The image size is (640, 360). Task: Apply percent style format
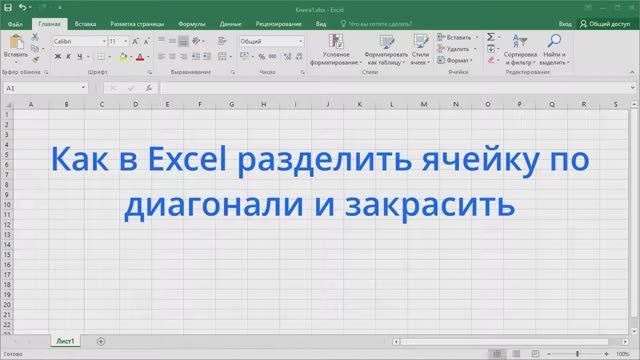coord(262,56)
